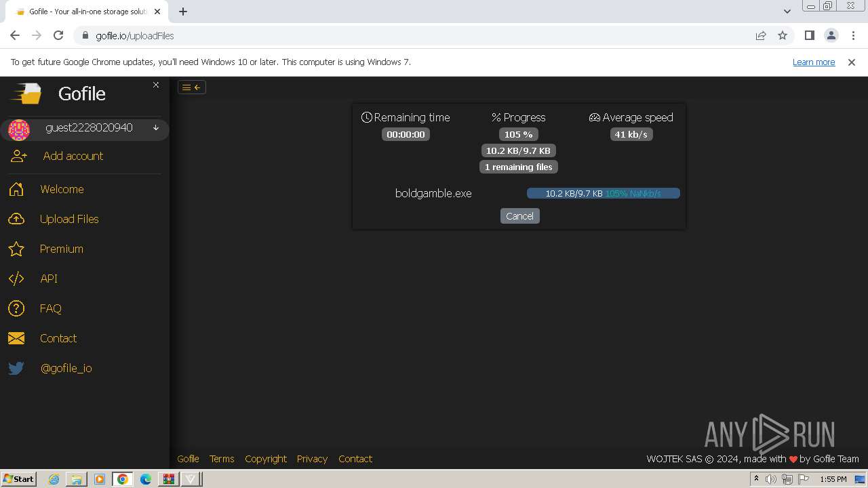Click the API code brackets icon

point(16,279)
